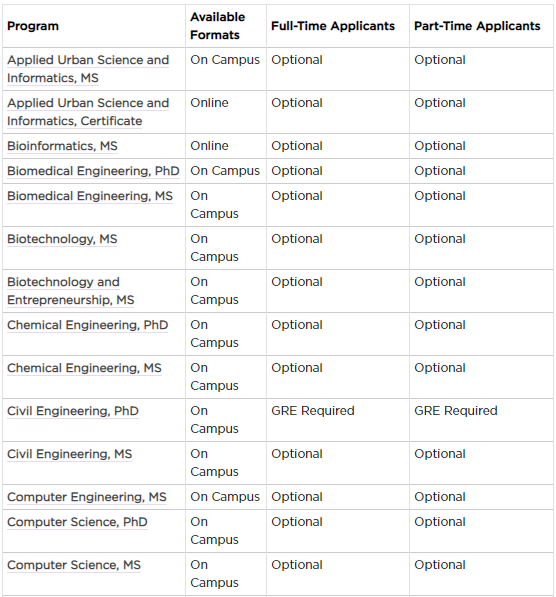Image resolution: width=556 pixels, height=597 pixels.
Task: Click GRE Required under Part-Time Applicants
Action: pyautogui.click(x=456, y=411)
